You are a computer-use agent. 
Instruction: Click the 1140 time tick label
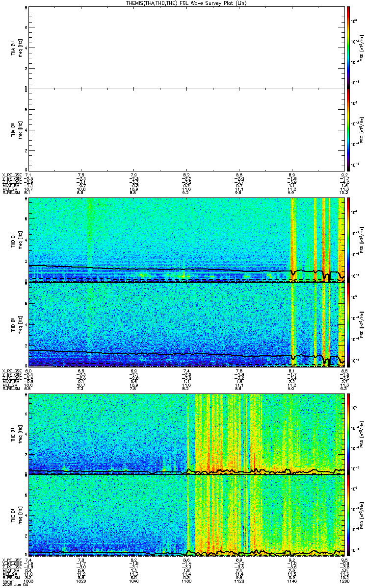(x=291, y=581)
